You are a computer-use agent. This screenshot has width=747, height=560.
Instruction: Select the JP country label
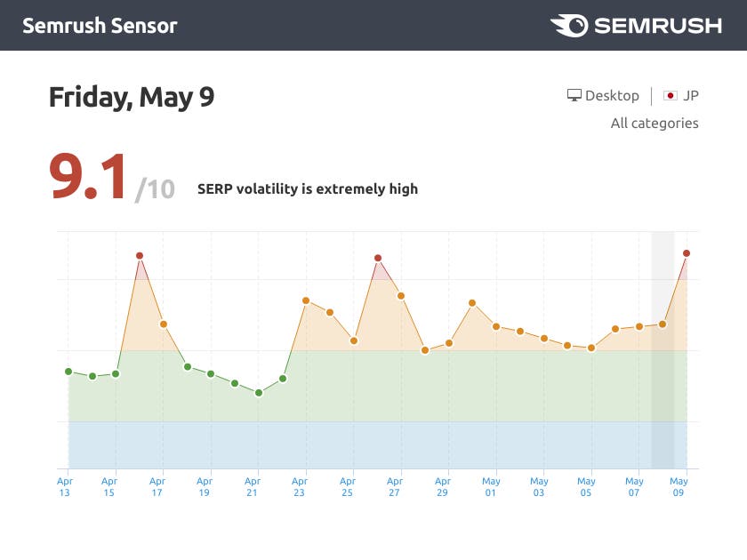coord(691,96)
